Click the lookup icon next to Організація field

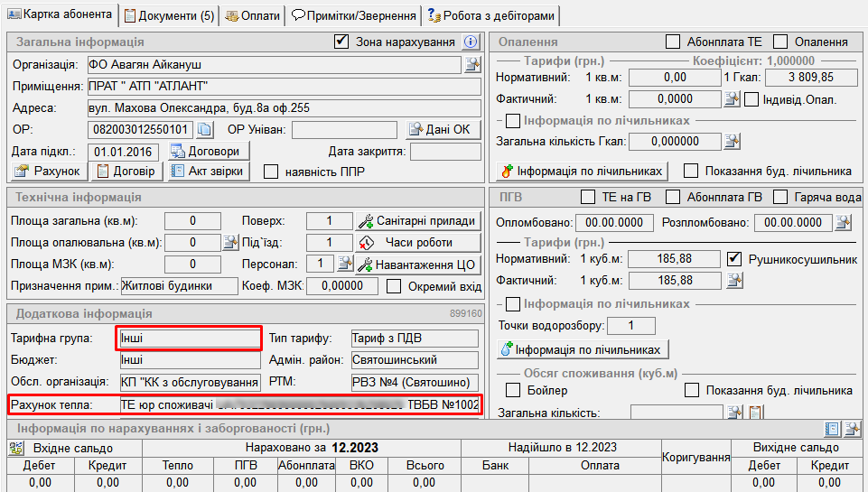click(x=472, y=64)
